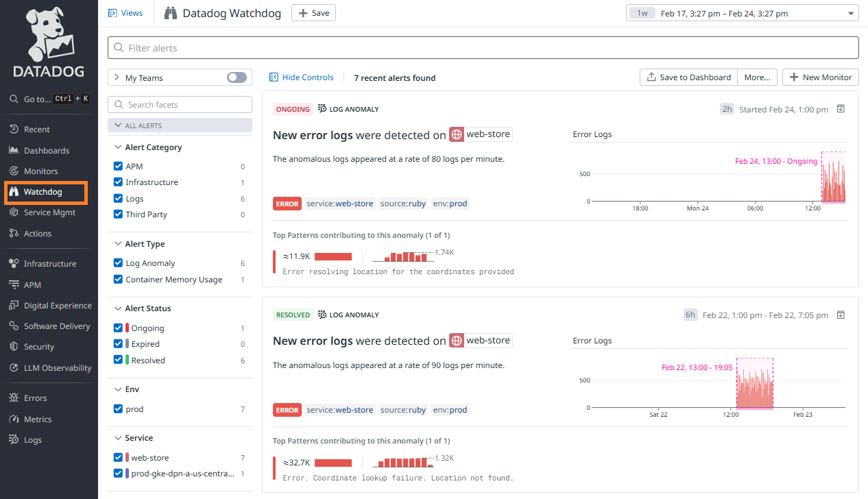The width and height of the screenshot is (868, 499).
Task: Uncheck the Resolved alert status
Action: click(118, 361)
